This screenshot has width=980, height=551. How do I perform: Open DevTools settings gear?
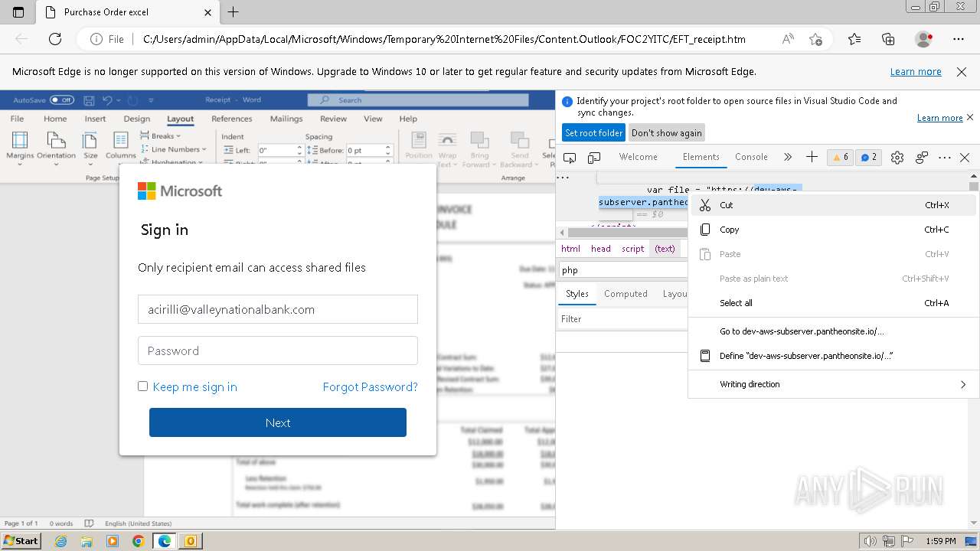(897, 157)
